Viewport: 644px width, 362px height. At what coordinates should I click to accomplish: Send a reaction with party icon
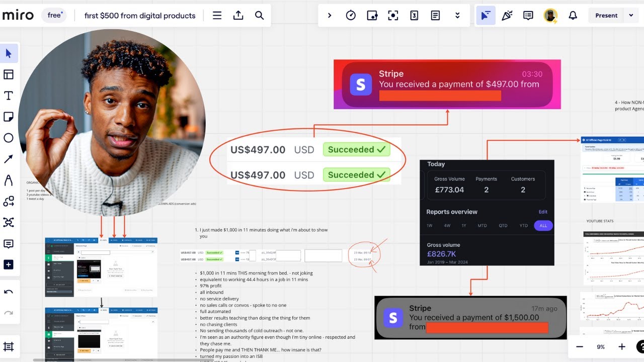(x=507, y=16)
